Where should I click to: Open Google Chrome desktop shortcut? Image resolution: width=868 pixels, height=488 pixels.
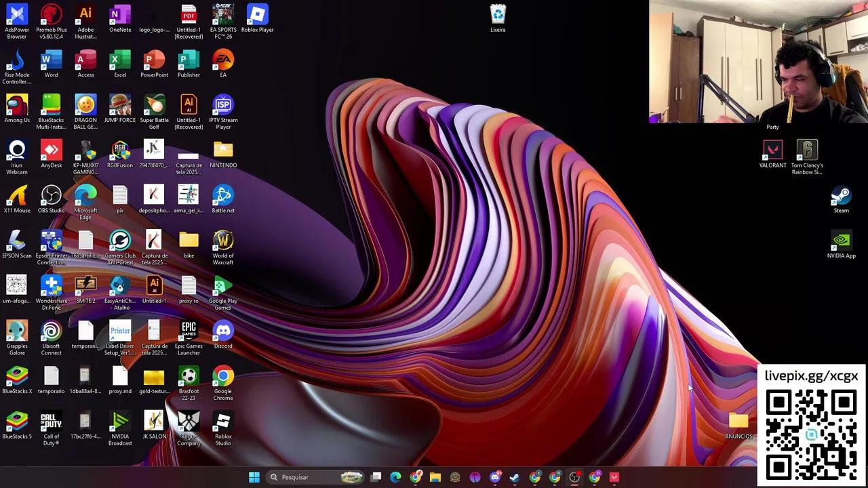click(223, 377)
